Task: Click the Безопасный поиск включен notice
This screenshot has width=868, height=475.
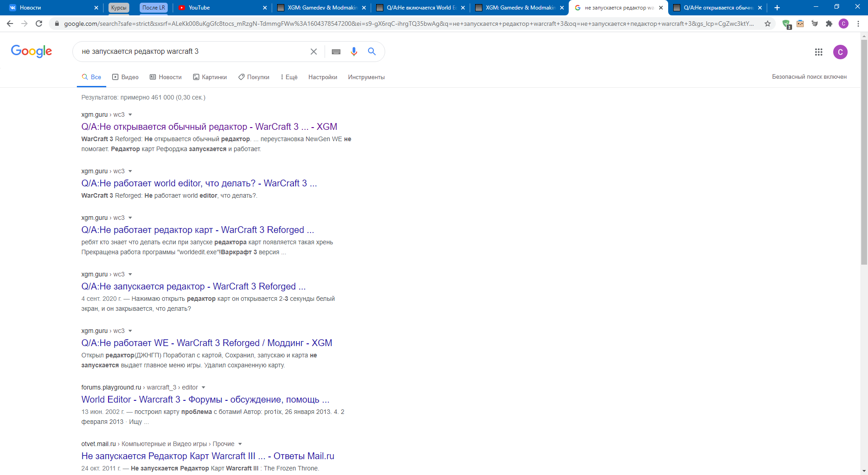Action: (809, 77)
